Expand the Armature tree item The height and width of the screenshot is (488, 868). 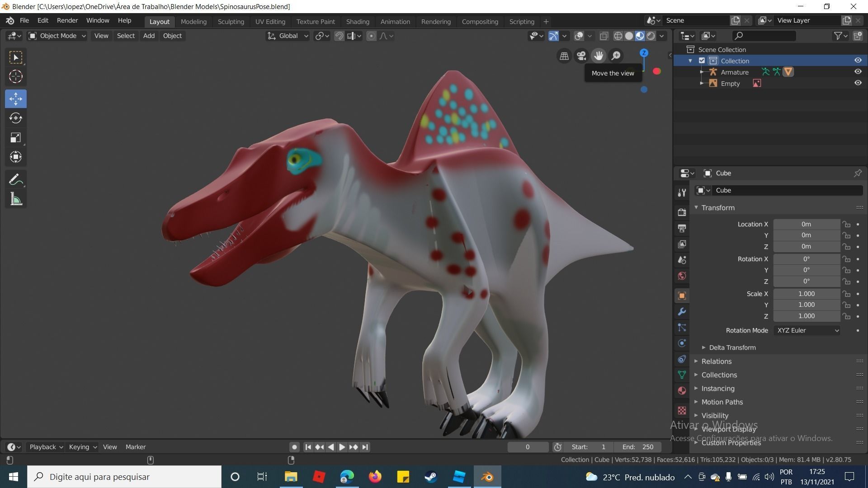(x=702, y=72)
